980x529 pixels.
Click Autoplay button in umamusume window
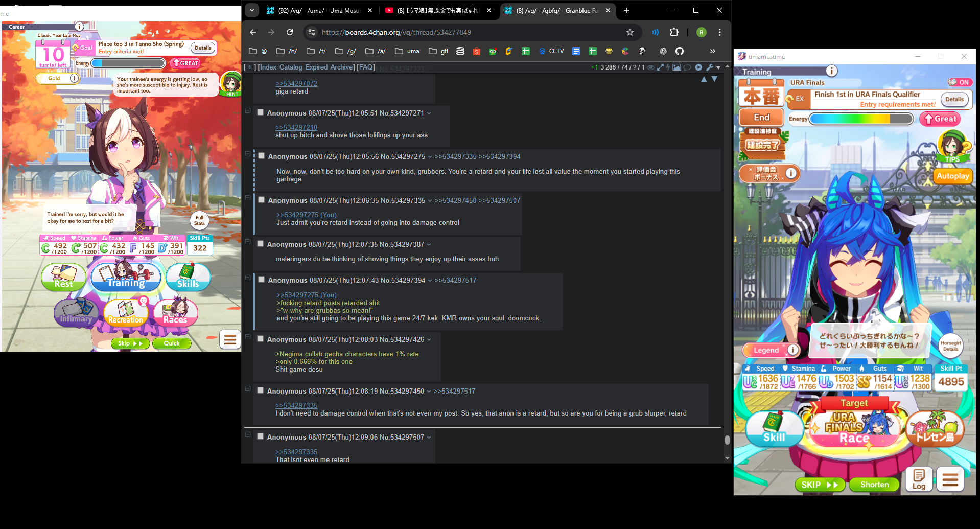tap(953, 176)
